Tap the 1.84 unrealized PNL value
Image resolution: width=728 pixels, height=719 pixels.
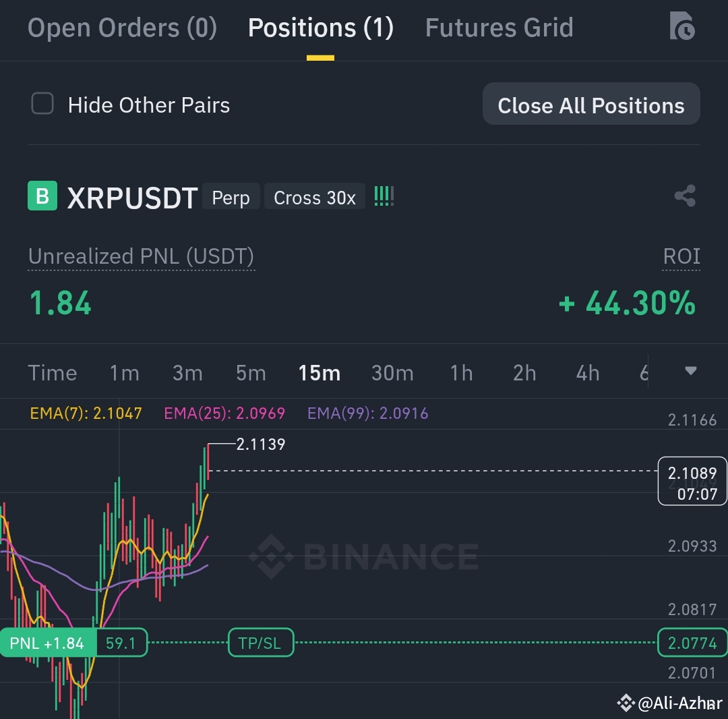click(61, 304)
